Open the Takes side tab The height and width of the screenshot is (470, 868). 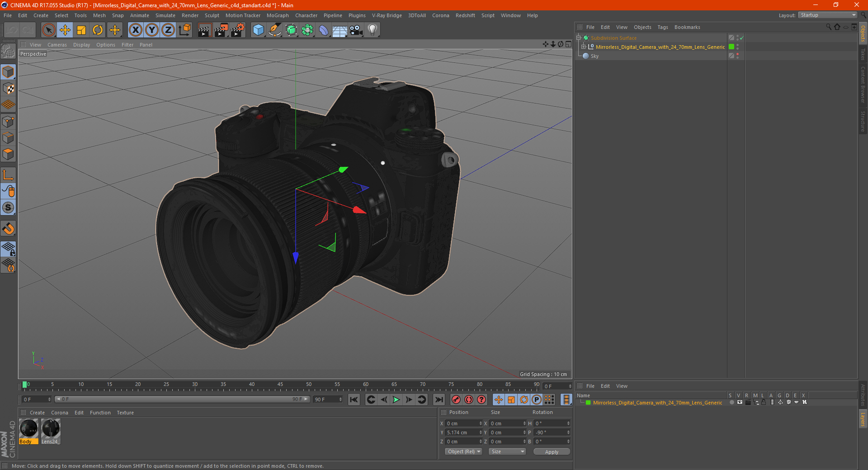pyautogui.click(x=863, y=54)
